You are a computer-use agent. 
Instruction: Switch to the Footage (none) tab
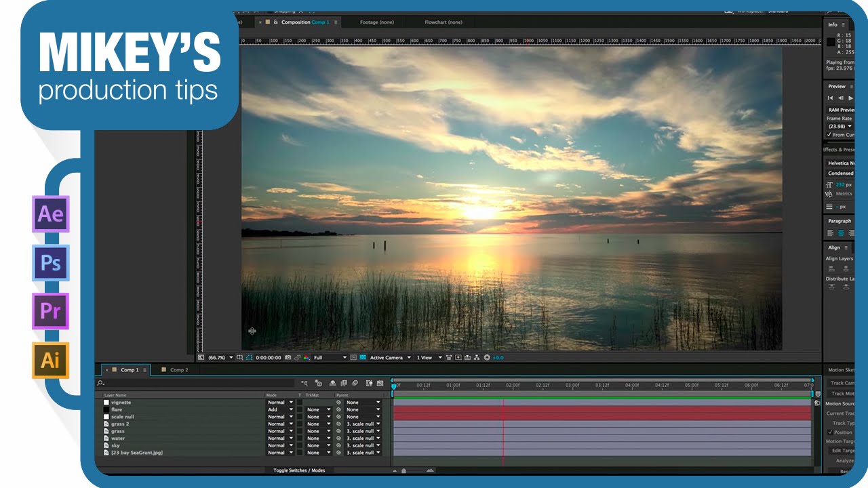[x=377, y=22]
